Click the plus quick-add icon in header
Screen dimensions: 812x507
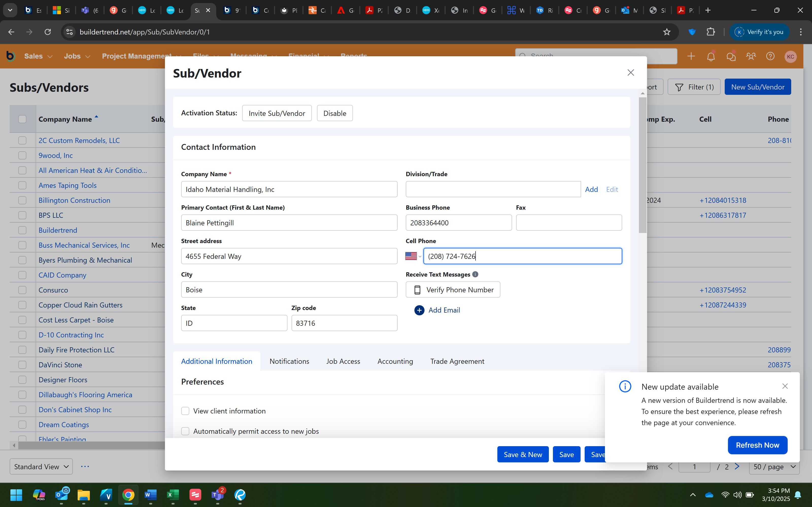(691, 56)
